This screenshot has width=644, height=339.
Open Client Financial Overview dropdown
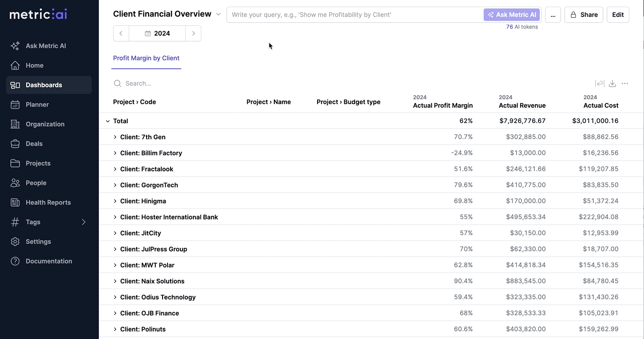(x=218, y=14)
